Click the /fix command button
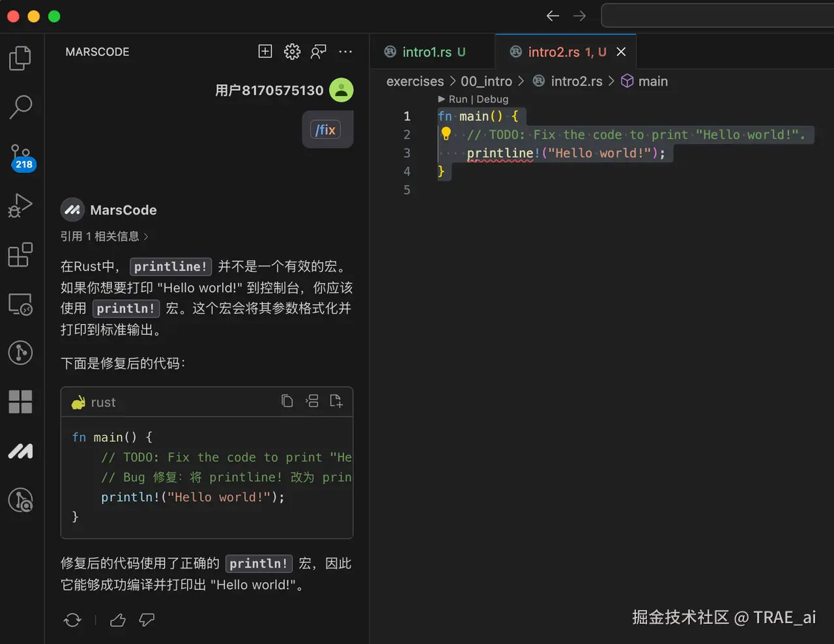The image size is (834, 644). pyautogui.click(x=327, y=130)
